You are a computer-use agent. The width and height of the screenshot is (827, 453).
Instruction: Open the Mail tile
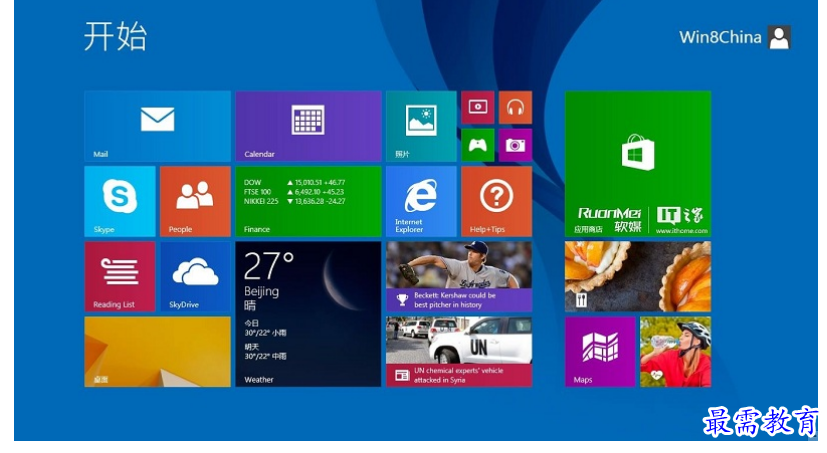(x=157, y=126)
